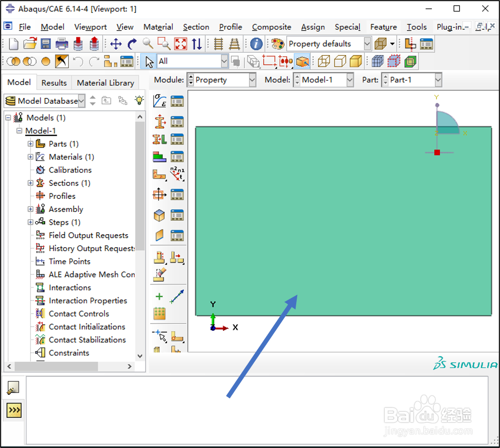
Task: Open a model database with folder icon
Action: [30, 44]
